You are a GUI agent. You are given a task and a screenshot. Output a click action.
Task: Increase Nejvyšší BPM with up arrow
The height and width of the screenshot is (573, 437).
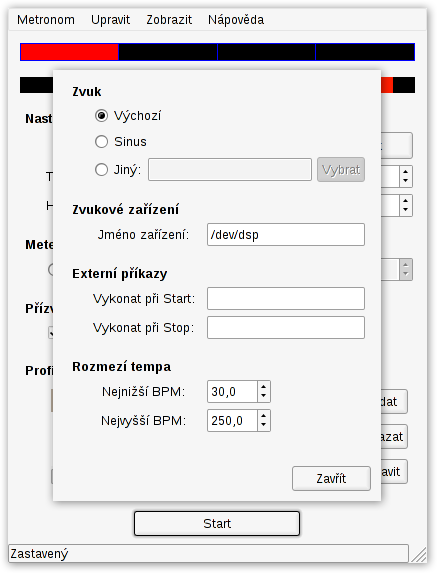tap(263, 415)
